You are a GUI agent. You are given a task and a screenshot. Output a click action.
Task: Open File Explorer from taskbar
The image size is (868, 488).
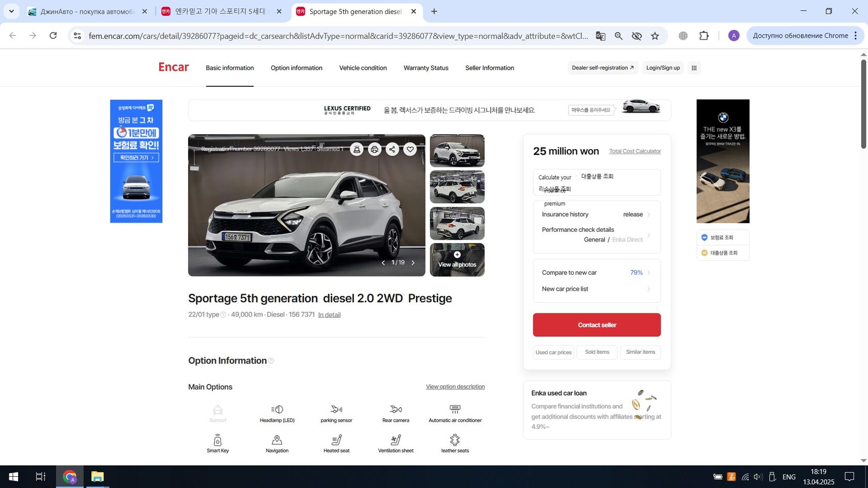97,477
